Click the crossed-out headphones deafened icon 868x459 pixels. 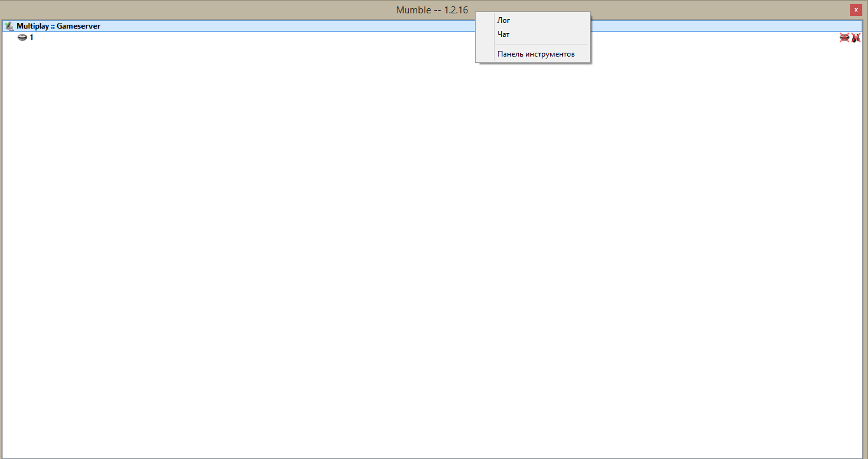click(856, 38)
